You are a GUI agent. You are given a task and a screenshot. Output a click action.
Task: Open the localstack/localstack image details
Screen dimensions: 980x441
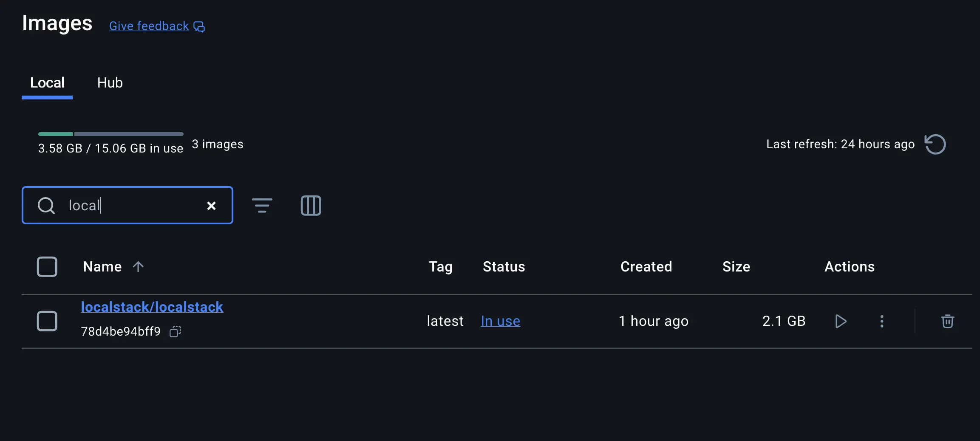pyautogui.click(x=152, y=307)
